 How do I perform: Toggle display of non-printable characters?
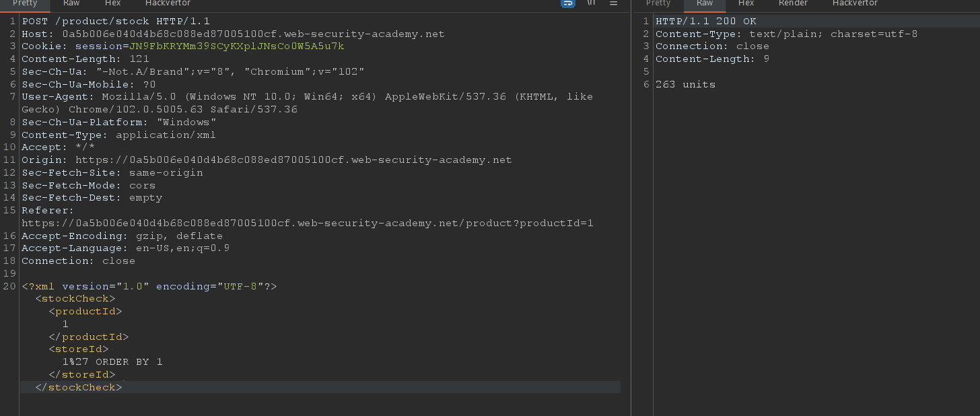click(591, 4)
